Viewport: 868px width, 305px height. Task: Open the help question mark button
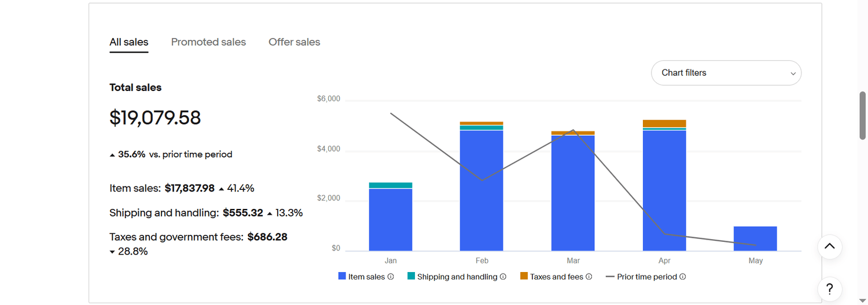[x=829, y=289]
